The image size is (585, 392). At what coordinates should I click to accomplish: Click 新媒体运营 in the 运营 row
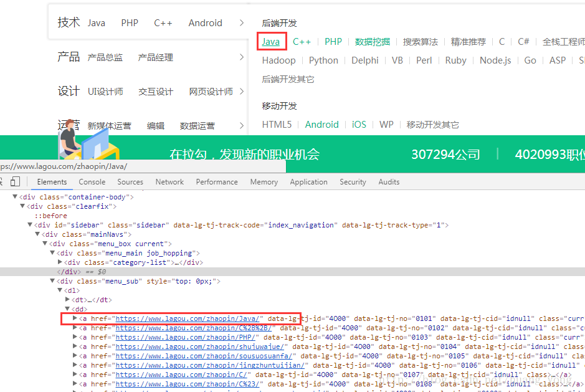click(109, 126)
